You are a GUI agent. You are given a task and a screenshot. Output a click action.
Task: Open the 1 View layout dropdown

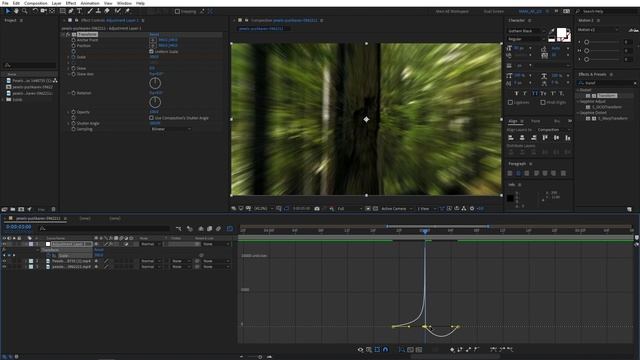[x=426, y=209]
